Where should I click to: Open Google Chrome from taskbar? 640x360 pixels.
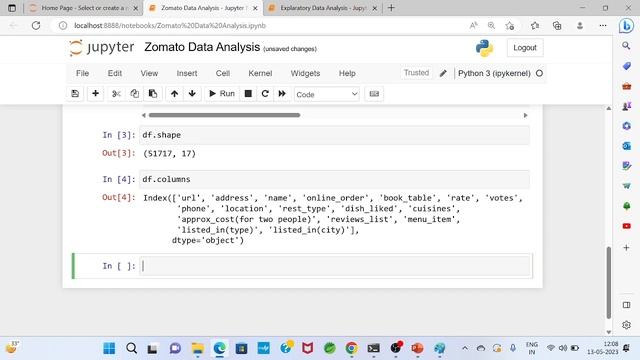351,349
